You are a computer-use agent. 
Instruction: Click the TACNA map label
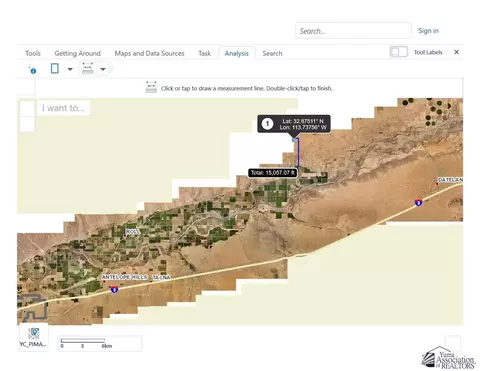tap(161, 277)
